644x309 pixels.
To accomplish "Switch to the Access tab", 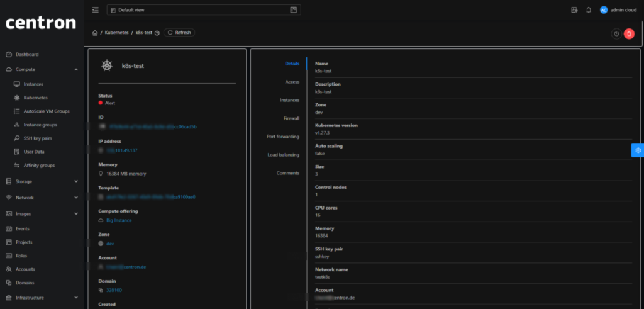I will point(292,82).
